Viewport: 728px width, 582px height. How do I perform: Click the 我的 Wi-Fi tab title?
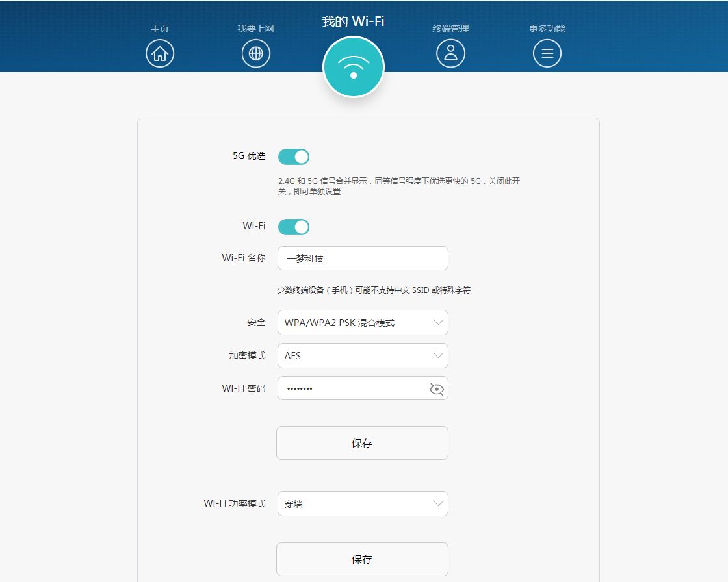(x=354, y=21)
